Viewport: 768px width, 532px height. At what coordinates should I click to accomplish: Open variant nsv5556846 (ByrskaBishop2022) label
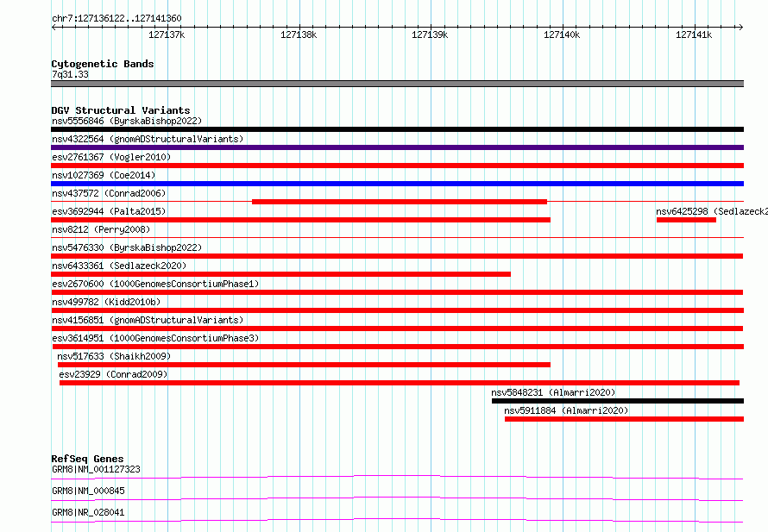pos(127,121)
